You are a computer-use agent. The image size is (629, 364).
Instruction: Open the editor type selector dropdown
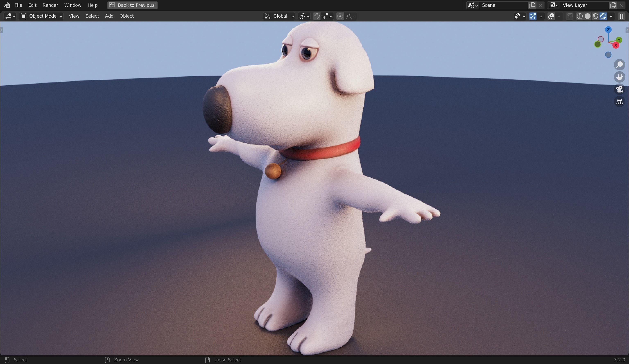tap(10, 16)
